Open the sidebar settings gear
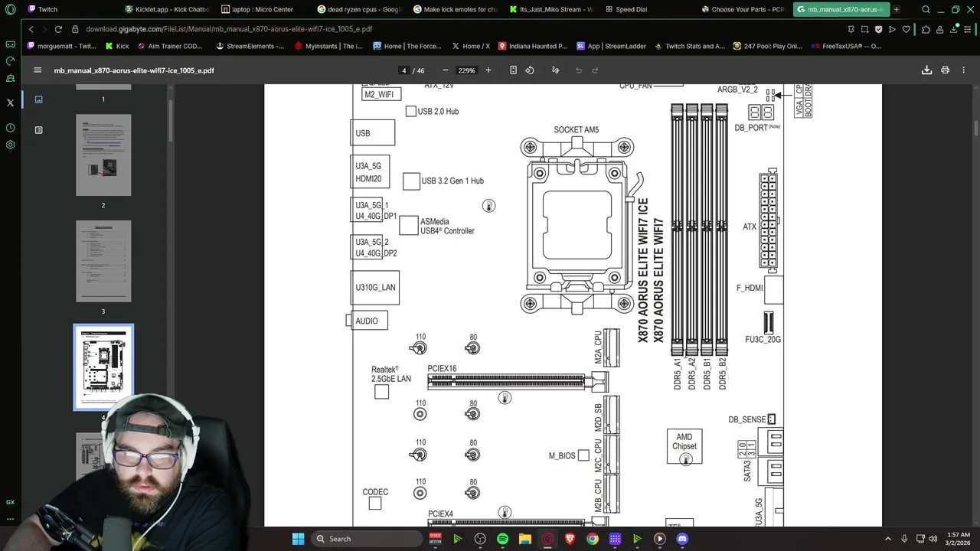 coord(10,145)
